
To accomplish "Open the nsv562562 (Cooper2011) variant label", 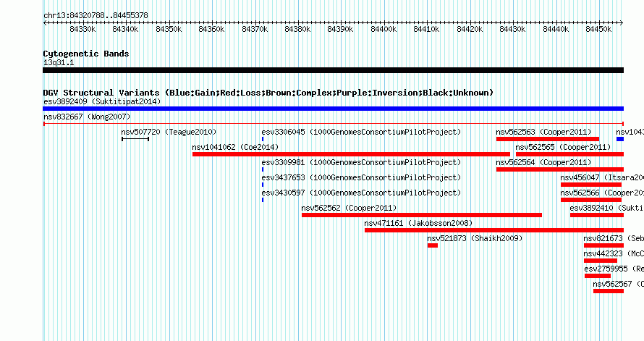I will tap(349, 208).
